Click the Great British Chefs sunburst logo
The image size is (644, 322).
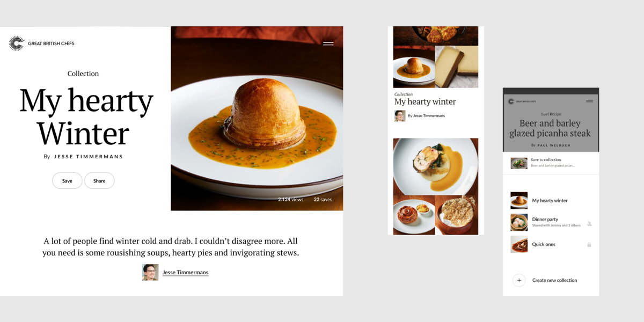pyautogui.click(x=17, y=43)
